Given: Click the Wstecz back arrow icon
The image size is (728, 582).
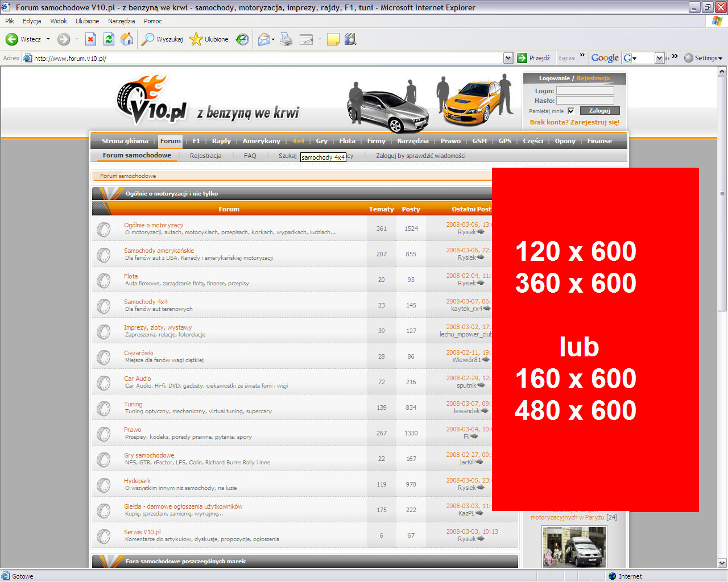Looking at the screenshot, I should (11, 39).
